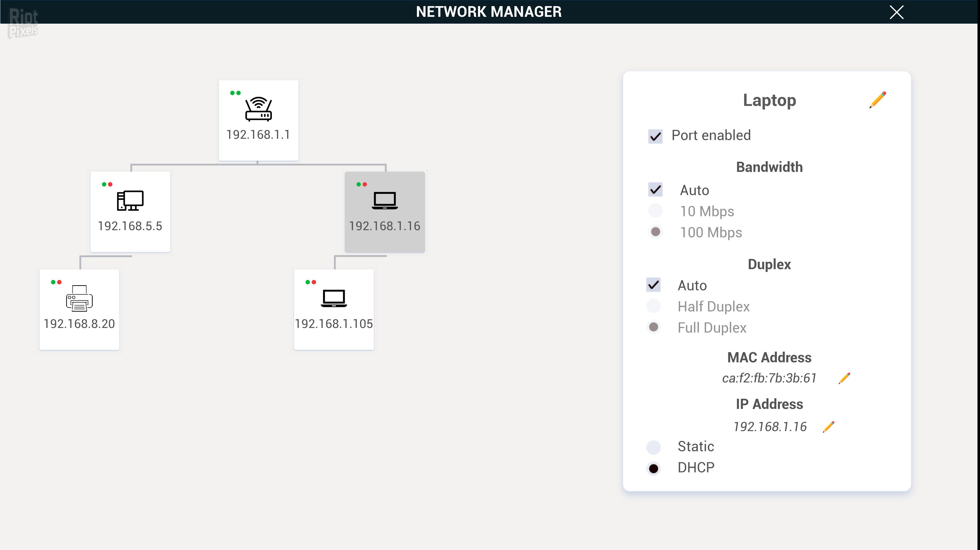Toggle Auto under Bandwidth

pos(655,190)
